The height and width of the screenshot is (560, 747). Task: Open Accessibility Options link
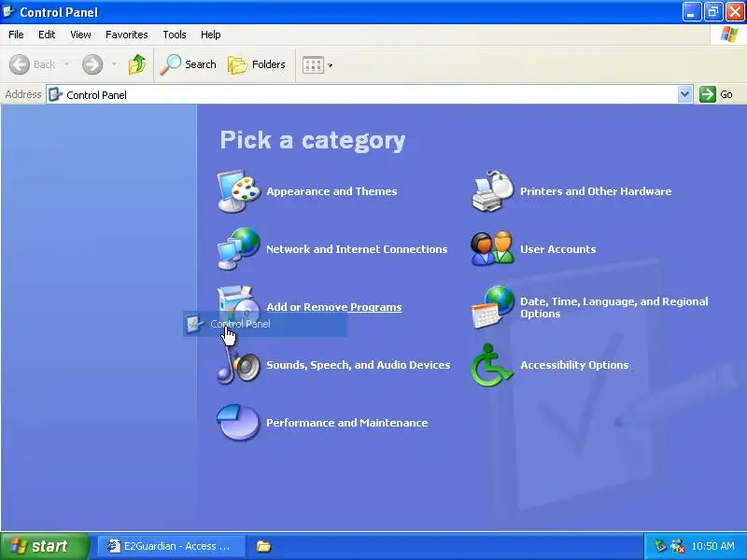click(574, 365)
